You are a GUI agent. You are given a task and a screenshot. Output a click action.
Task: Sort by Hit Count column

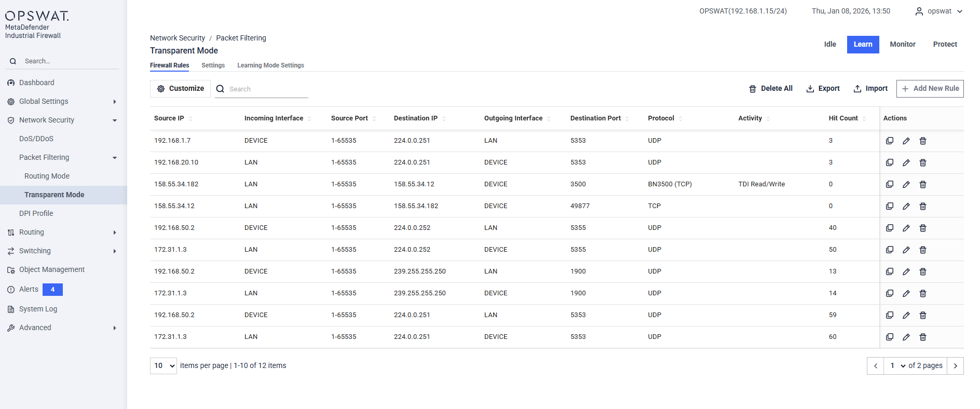864,118
